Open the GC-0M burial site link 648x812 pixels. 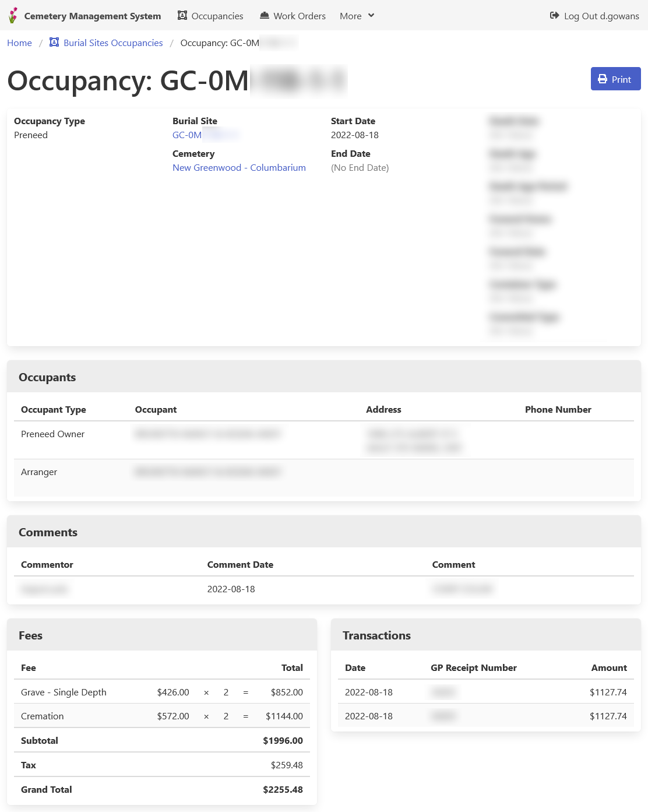click(x=186, y=135)
